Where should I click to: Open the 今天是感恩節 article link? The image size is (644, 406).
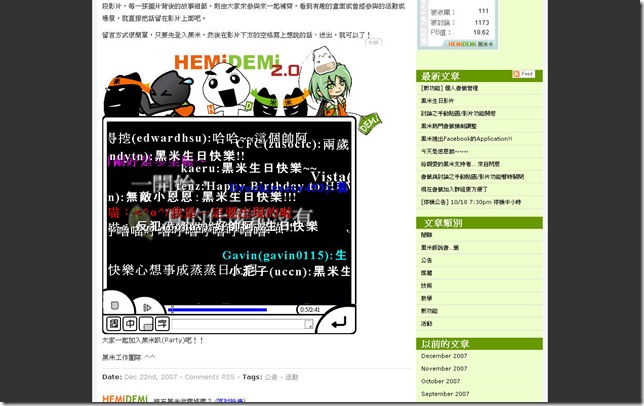tap(444, 151)
